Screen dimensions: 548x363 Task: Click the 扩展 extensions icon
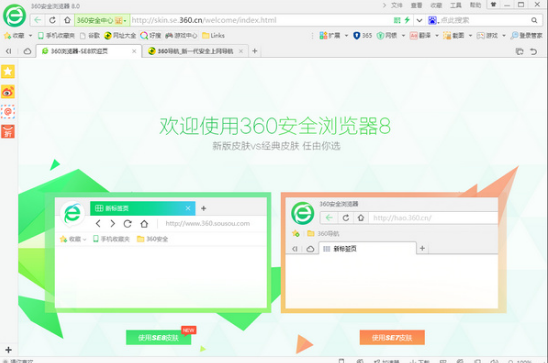point(330,35)
